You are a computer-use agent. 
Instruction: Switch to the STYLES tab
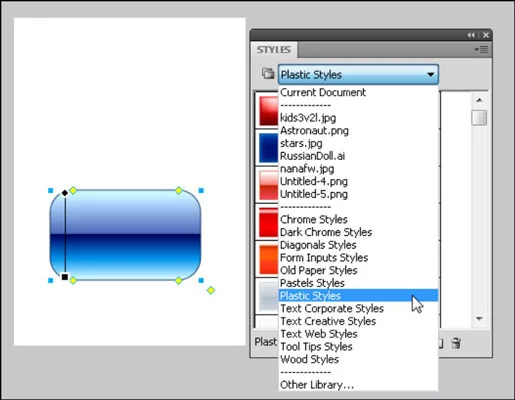pyautogui.click(x=274, y=50)
